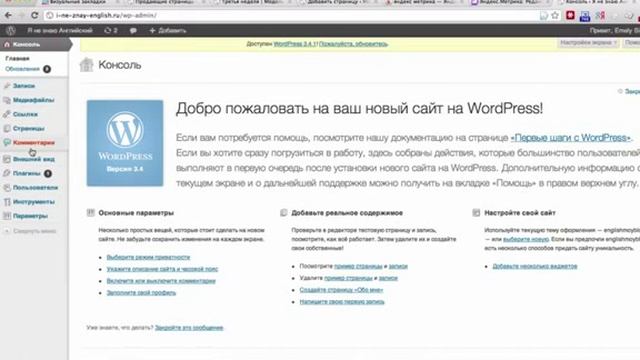640x360 pixels.
Task: Open Записи in the sidebar menu
Action: (x=24, y=86)
